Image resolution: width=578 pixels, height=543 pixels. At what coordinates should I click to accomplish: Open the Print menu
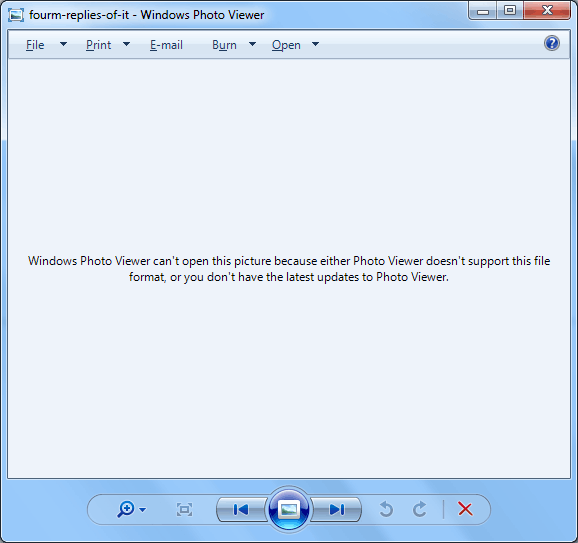pos(98,45)
